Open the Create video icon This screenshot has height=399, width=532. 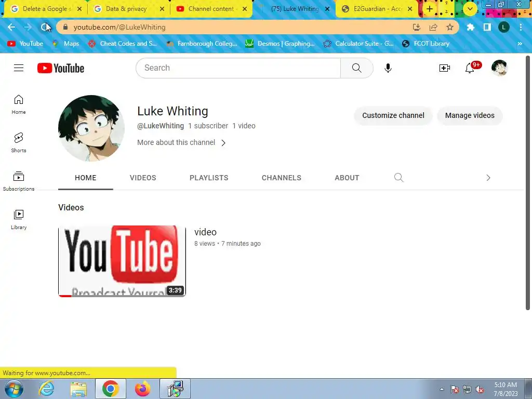pyautogui.click(x=445, y=68)
